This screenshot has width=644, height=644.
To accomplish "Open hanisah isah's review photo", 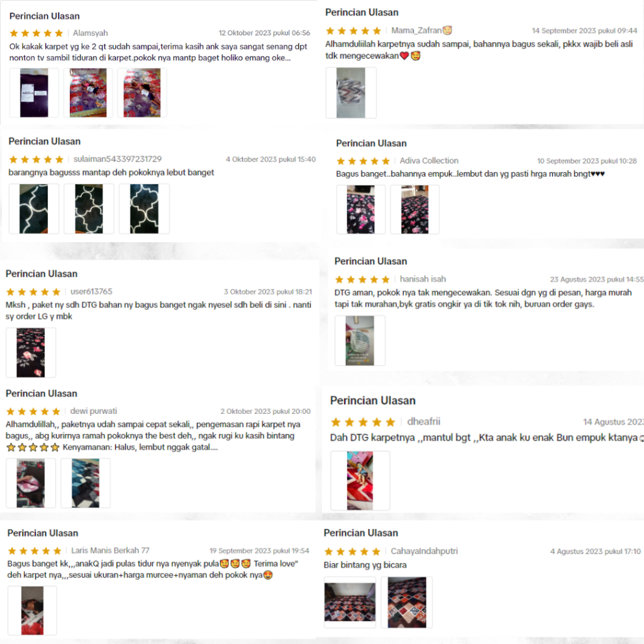I will [x=360, y=340].
